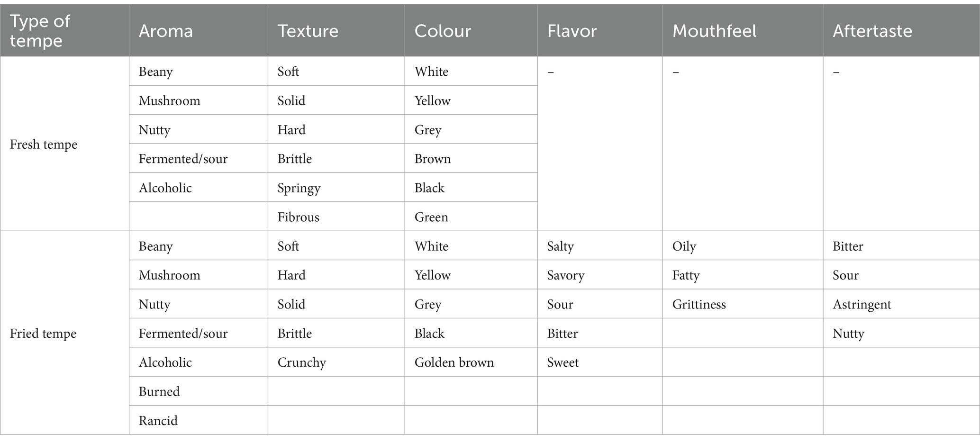The image size is (980, 443).
Task: Select the Type of tempe header cell
Action: tap(64, 31)
